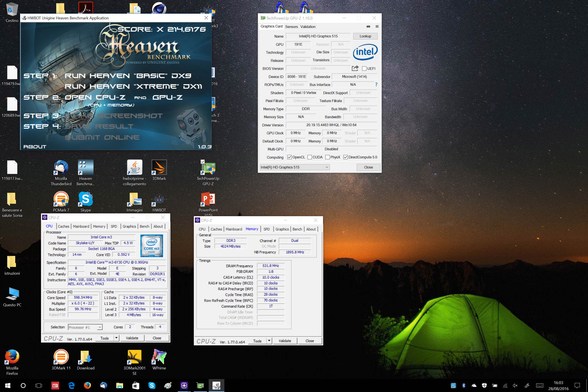Image resolution: width=588 pixels, height=392 pixels.
Task: Launch HWBOT desktop shortcut
Action: coord(159,202)
